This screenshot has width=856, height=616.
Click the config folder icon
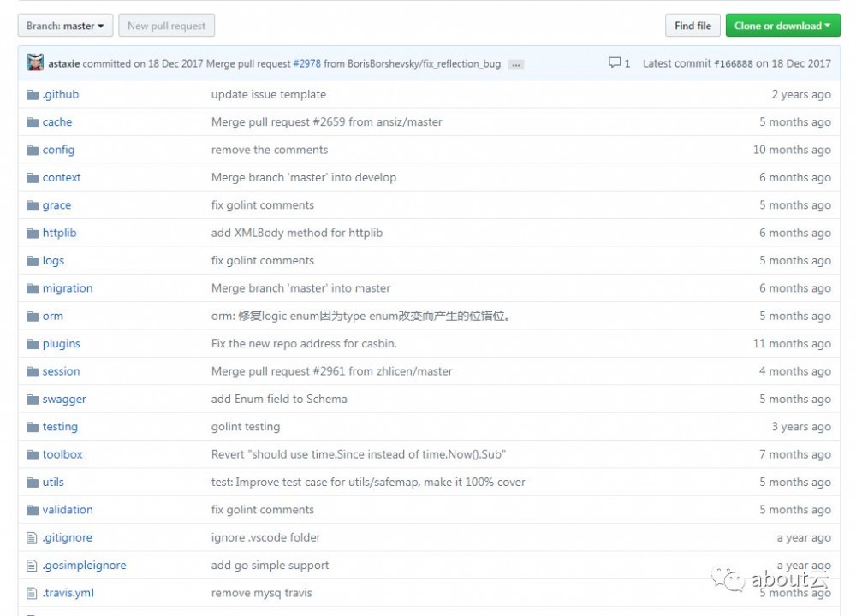[x=33, y=150]
